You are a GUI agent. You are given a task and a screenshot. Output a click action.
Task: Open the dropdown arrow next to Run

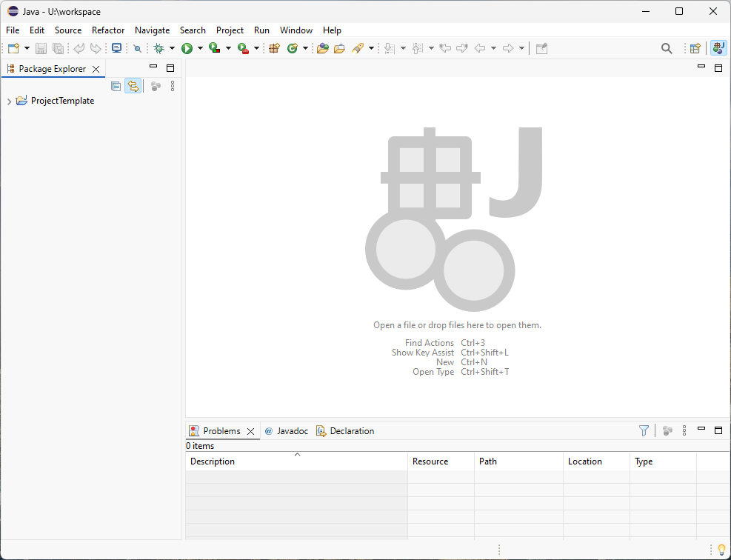pyautogui.click(x=200, y=48)
